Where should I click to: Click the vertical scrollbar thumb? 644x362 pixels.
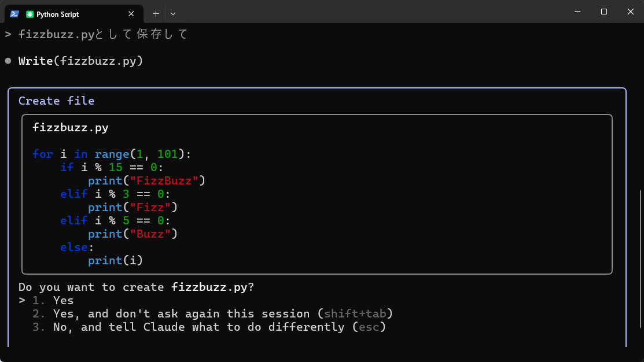tap(641, 266)
